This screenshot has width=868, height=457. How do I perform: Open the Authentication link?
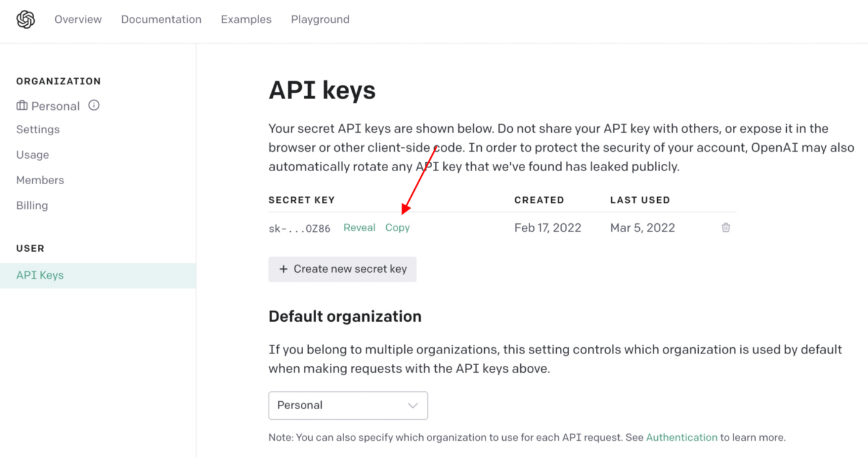point(681,438)
